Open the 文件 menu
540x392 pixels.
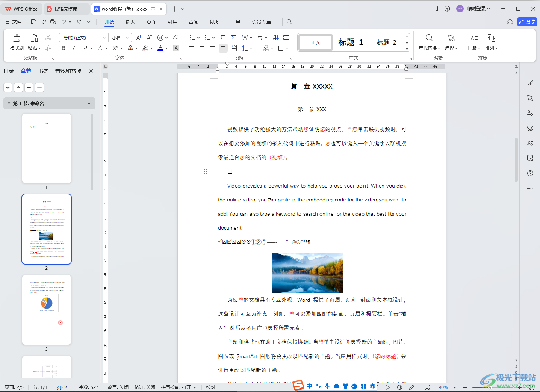[x=14, y=22]
